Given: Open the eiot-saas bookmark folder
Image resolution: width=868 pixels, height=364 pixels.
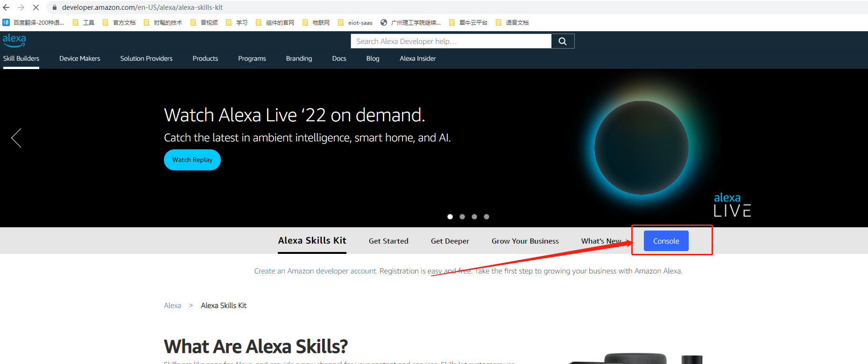Looking at the screenshot, I should (355, 22).
